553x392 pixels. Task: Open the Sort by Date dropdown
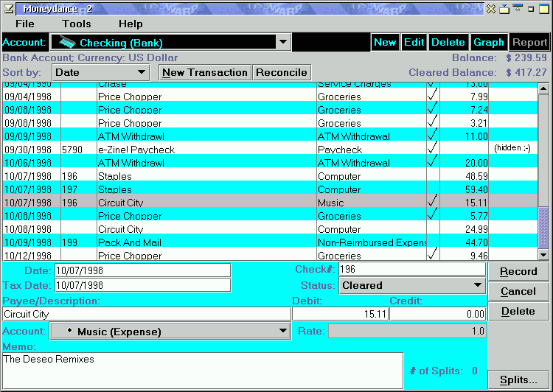[101, 73]
